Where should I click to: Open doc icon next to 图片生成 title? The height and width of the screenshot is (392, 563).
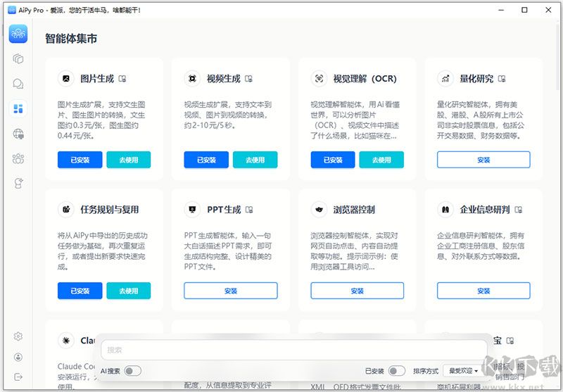(x=122, y=79)
